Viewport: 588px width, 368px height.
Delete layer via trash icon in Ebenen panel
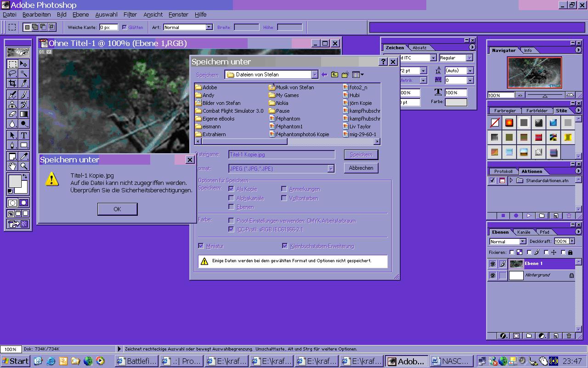click(x=569, y=336)
